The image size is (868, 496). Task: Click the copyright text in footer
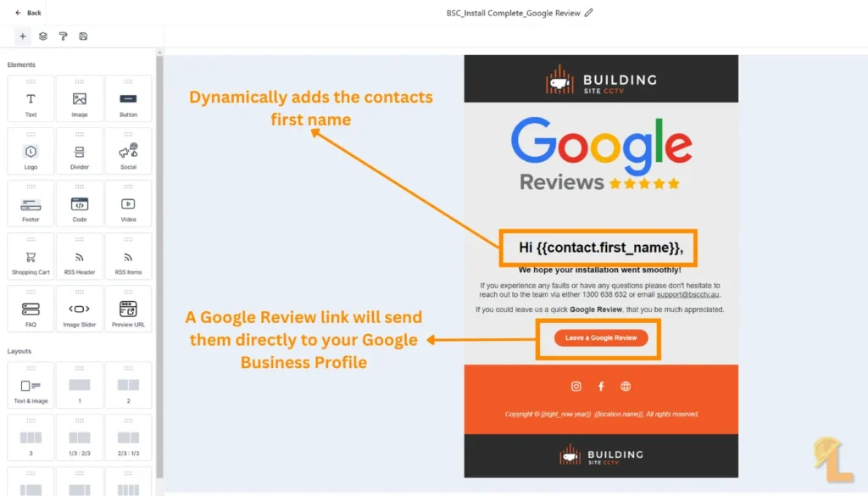click(x=601, y=414)
